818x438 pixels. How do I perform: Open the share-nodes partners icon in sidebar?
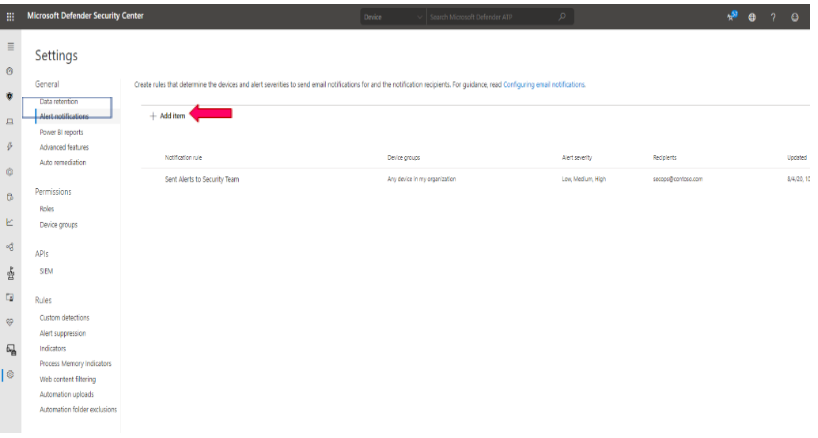pos(10,247)
